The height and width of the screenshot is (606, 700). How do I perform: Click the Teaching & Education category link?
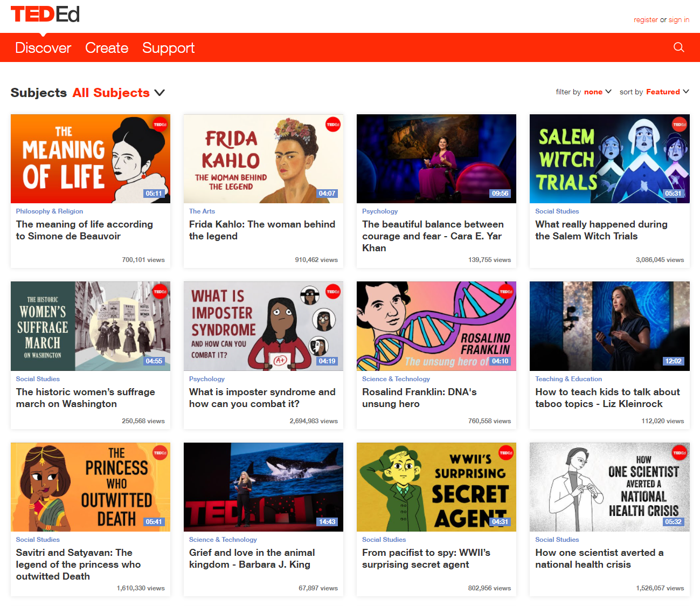click(x=569, y=379)
